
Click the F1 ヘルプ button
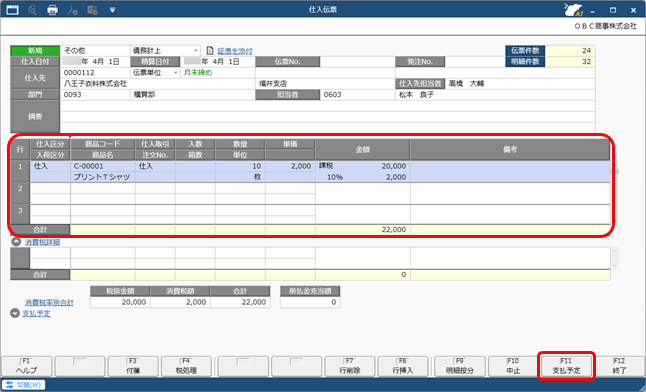coord(27,366)
